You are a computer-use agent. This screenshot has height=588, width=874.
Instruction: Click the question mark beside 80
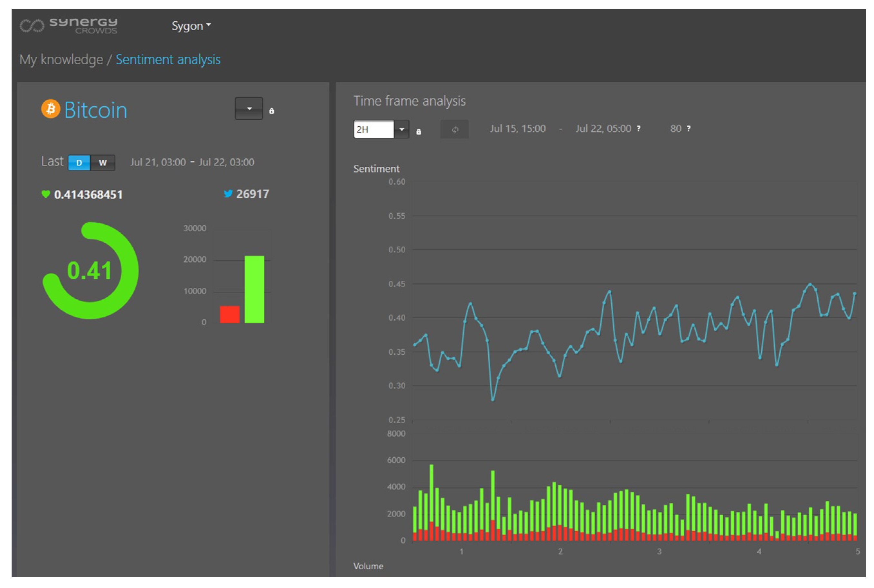coord(688,129)
